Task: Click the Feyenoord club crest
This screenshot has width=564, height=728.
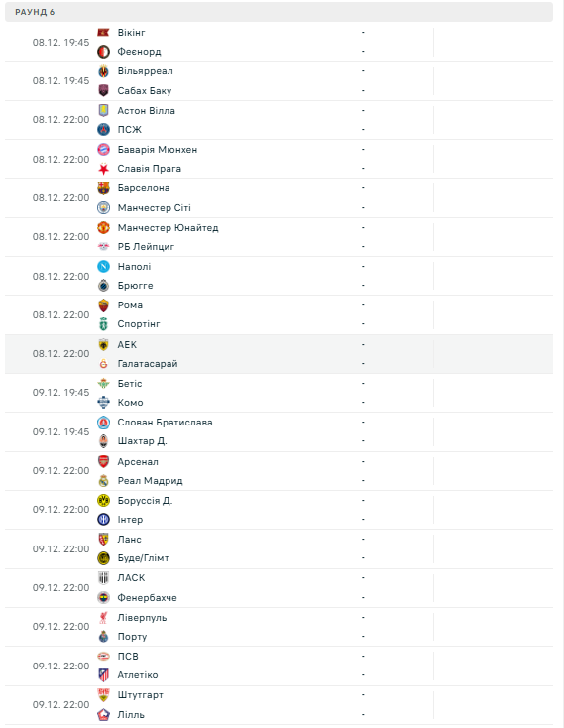Action: [103, 52]
